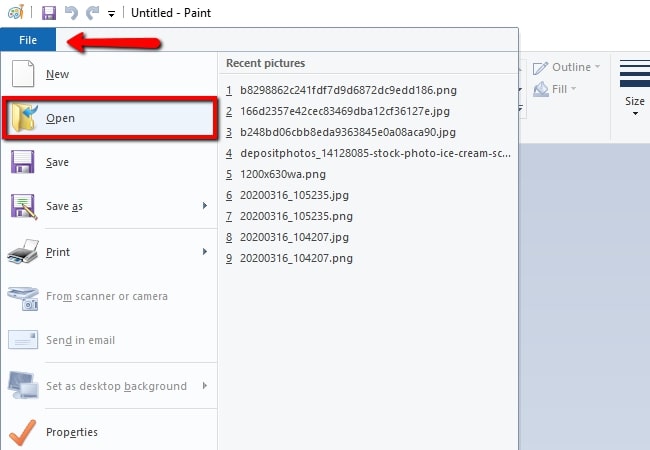Select New from the File menu
The height and width of the screenshot is (450, 650).
point(109,74)
